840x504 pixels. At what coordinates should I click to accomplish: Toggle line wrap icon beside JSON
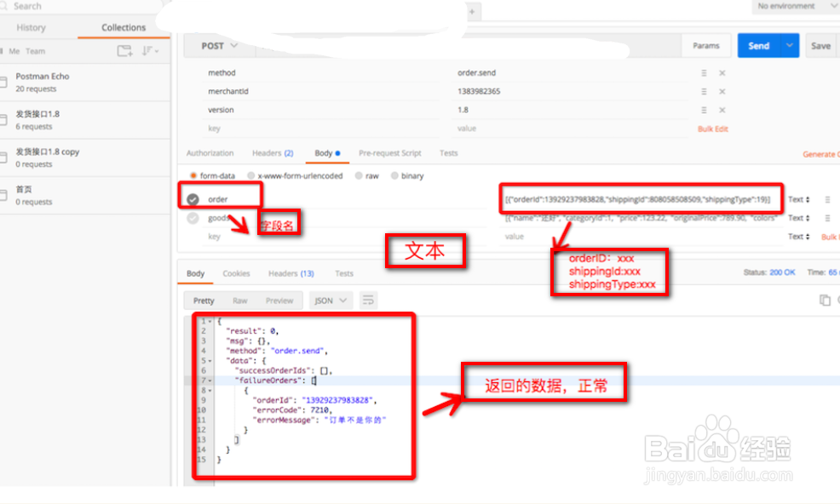pos(368,301)
